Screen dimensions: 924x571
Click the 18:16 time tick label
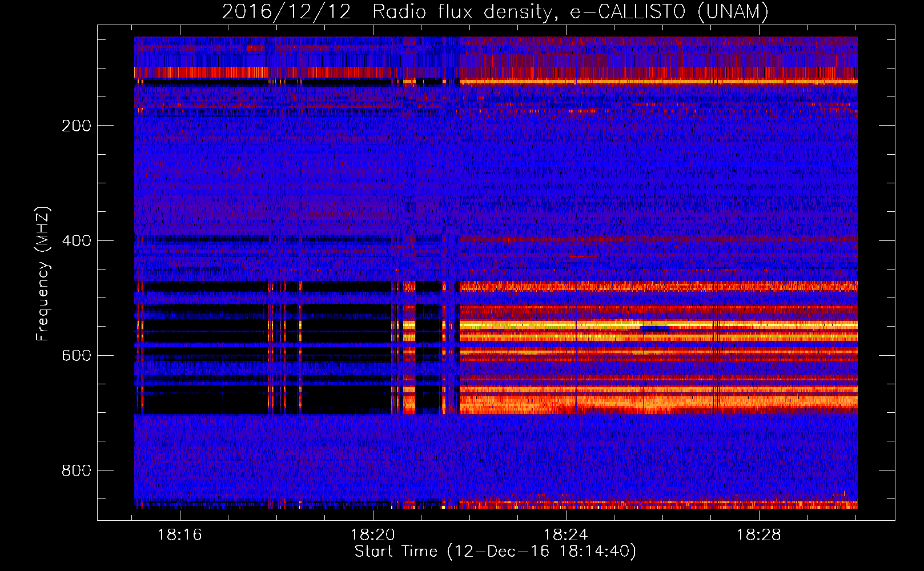coord(180,535)
